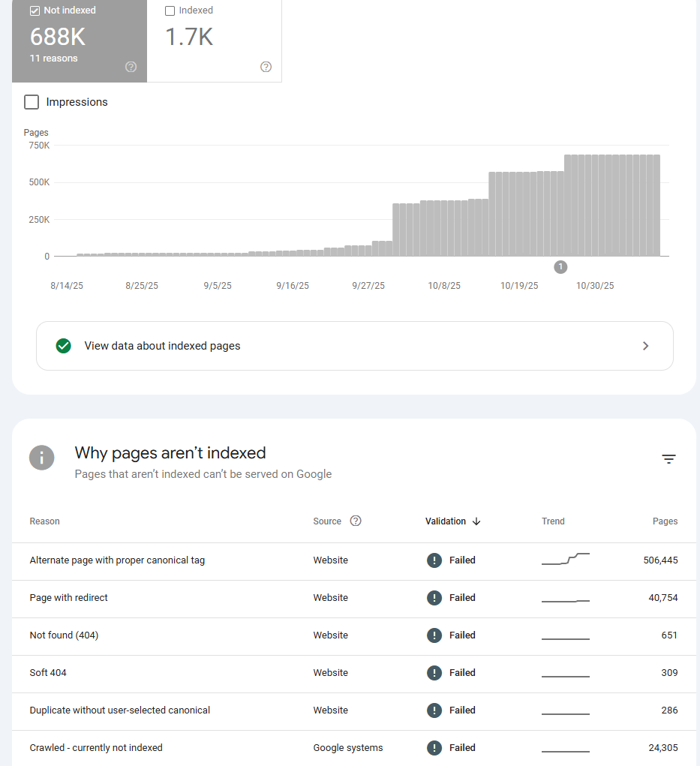Screen dimensions: 700x766
Task: Open the Not found (404) reason
Action: [64, 635]
